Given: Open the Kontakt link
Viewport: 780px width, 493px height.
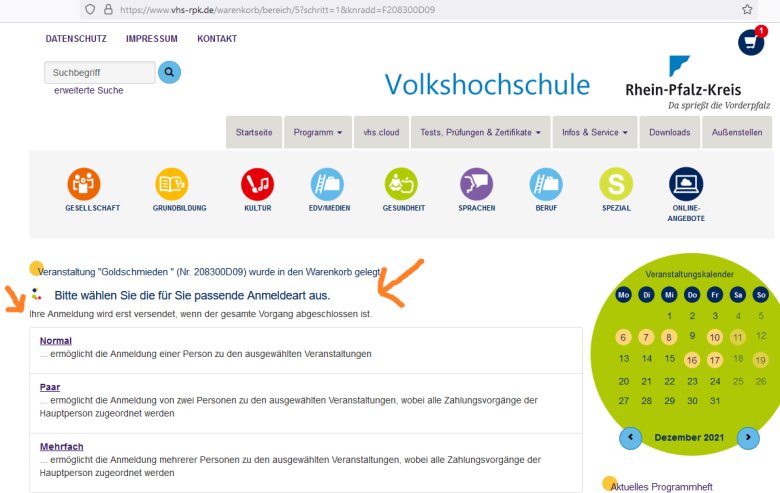Looking at the screenshot, I should (217, 39).
